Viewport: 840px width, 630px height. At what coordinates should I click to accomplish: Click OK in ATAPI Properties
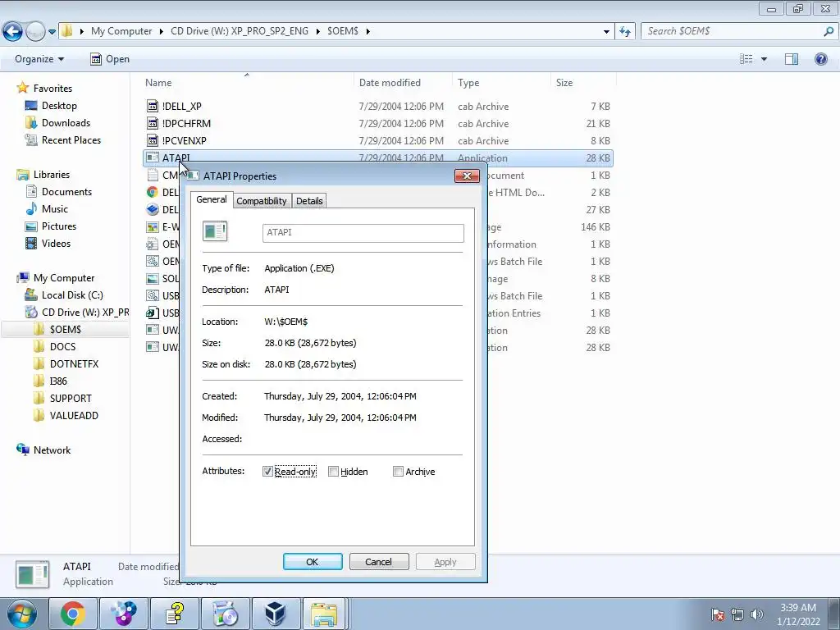313,562
